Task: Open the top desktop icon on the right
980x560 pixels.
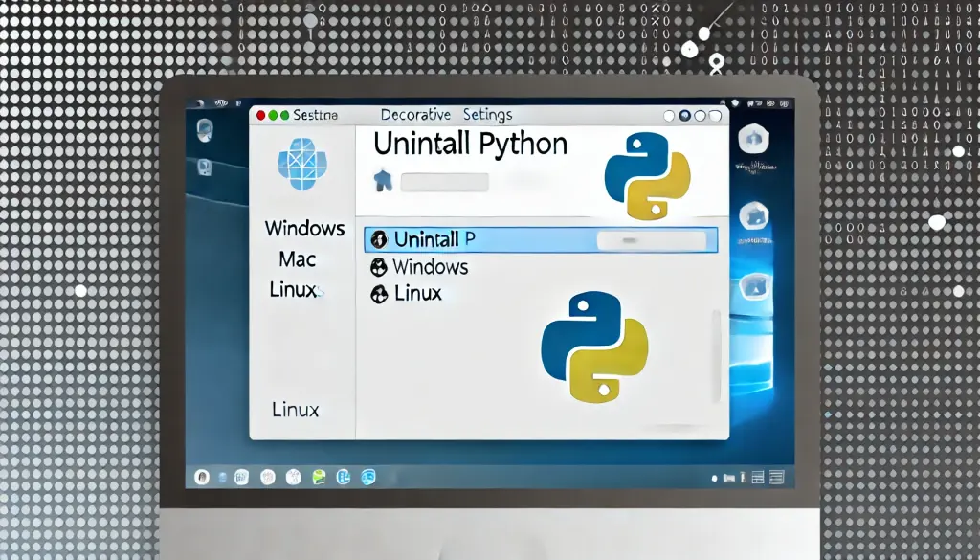Action: [754, 140]
